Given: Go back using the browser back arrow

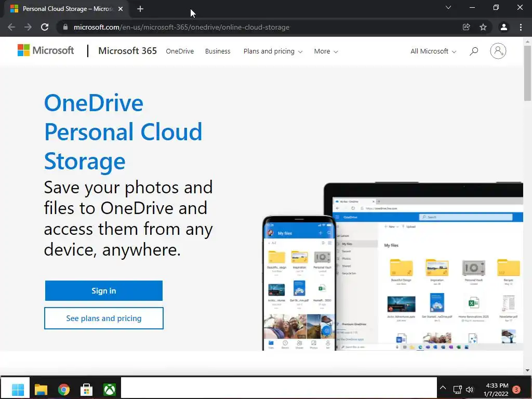Looking at the screenshot, I should click(11, 27).
